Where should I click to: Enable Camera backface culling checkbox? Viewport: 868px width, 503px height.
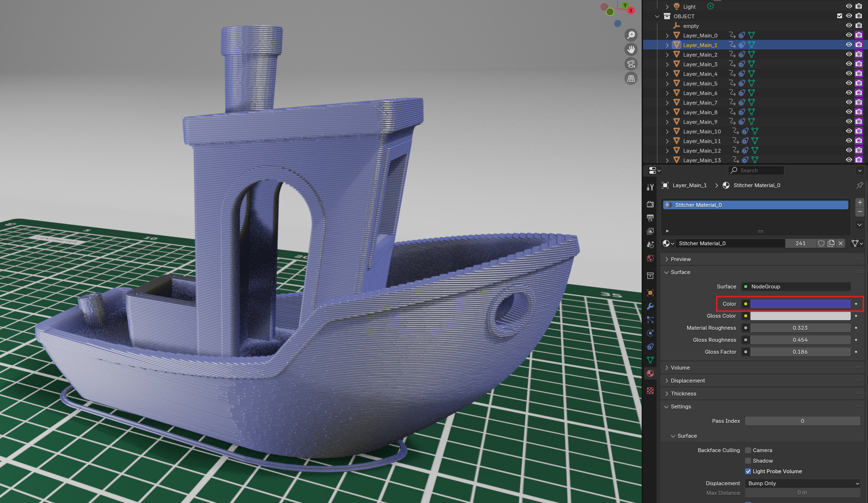pos(748,450)
